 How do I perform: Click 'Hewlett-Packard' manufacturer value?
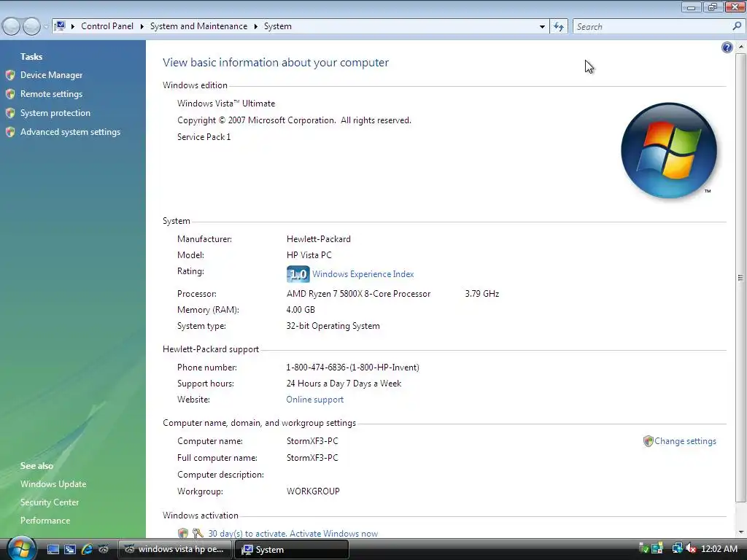click(x=319, y=239)
